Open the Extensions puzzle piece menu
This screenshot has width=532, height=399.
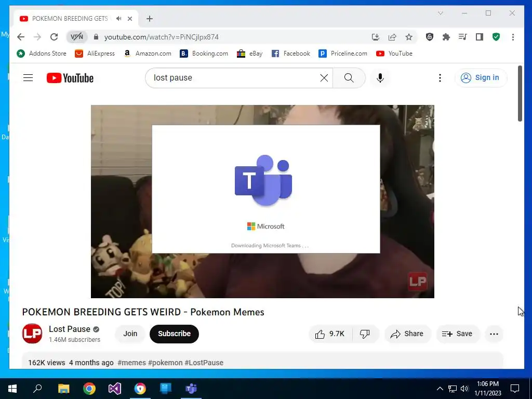click(x=446, y=37)
